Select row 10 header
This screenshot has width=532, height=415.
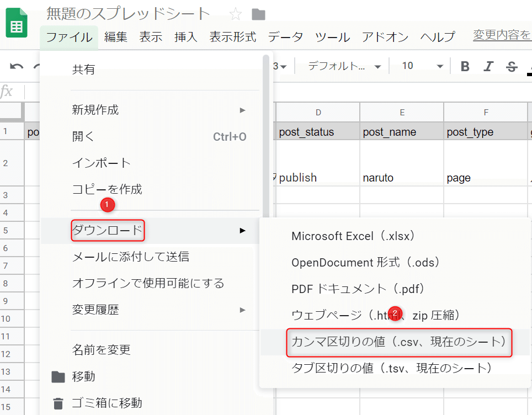click(12, 318)
